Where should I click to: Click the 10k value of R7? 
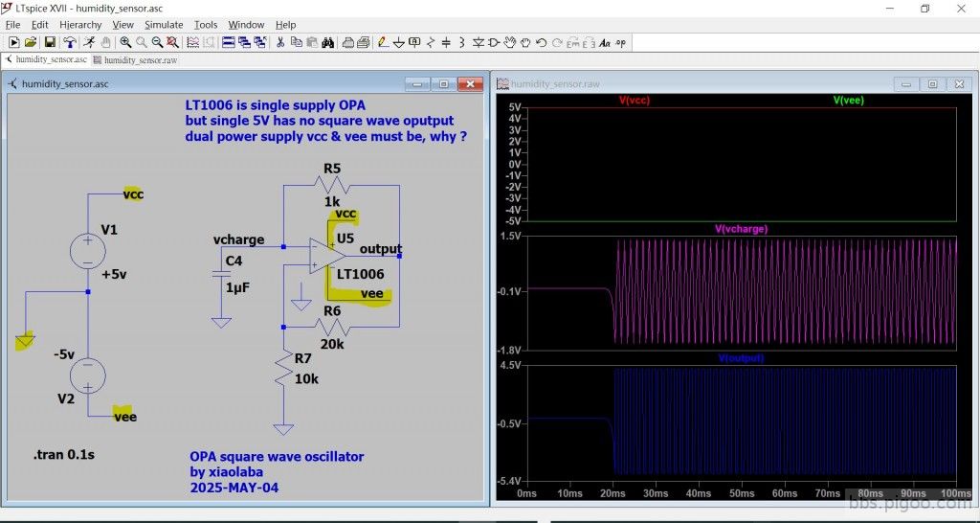pyautogui.click(x=306, y=378)
